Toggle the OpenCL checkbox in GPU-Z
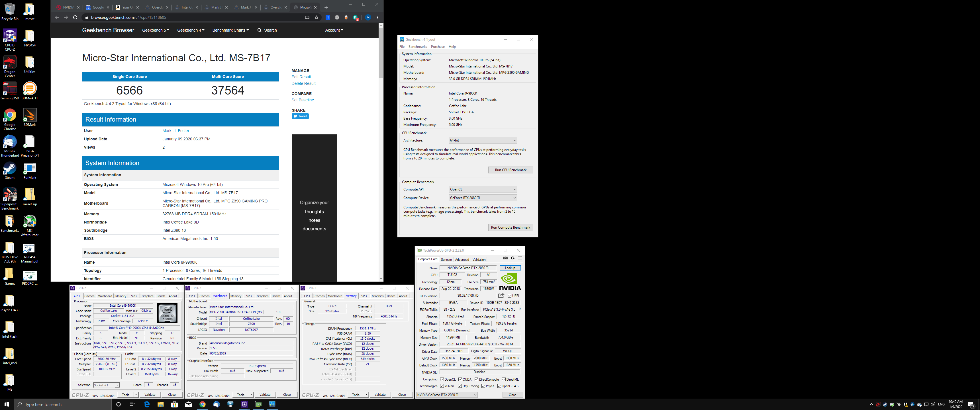 [442, 380]
